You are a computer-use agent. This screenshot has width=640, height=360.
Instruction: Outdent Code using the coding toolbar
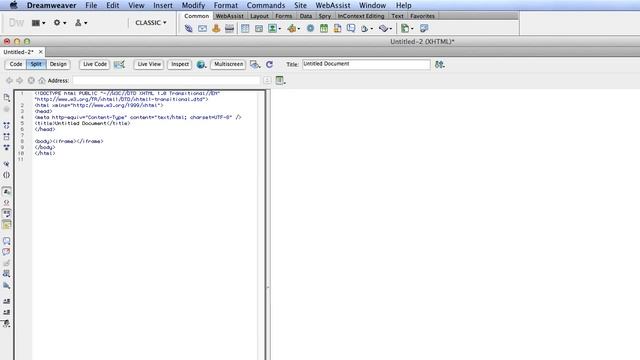7,312
